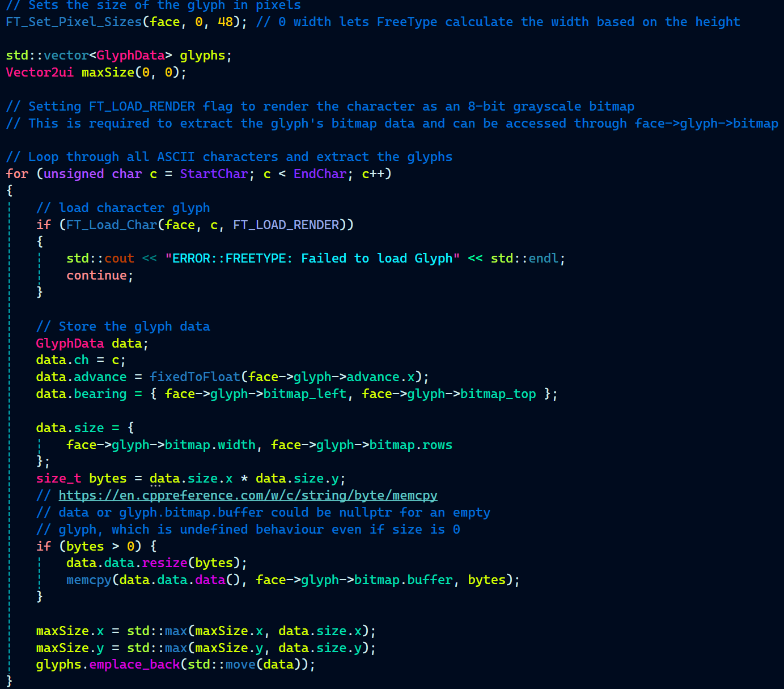Open the cppreference memcpy documentation link

point(248,495)
